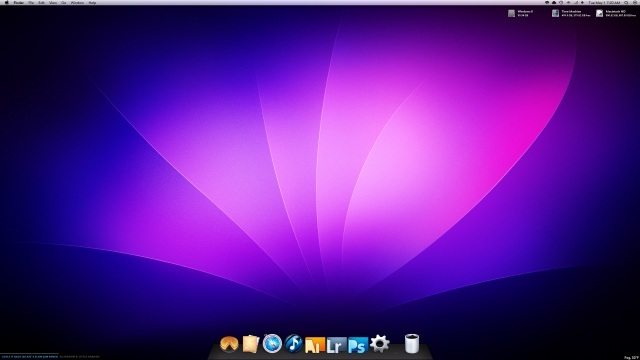Click the orange round icon in dock
The width and height of the screenshot is (640, 360).
coord(229,344)
